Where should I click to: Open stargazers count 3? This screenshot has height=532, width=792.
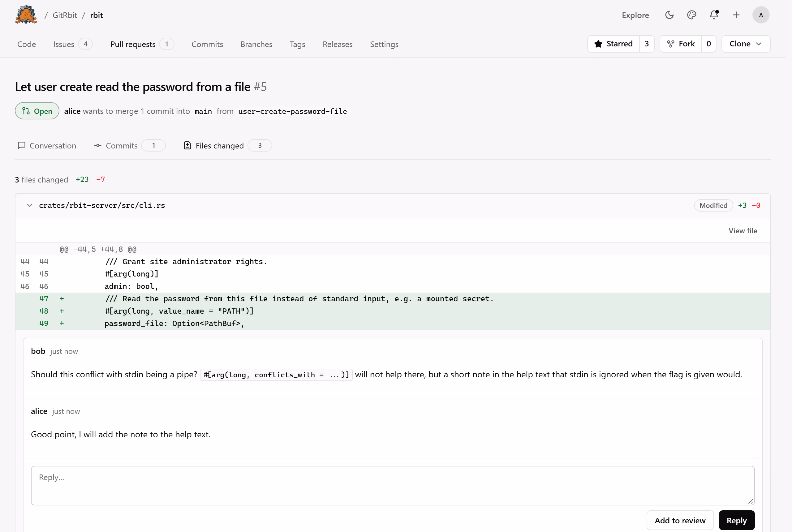tap(647, 44)
